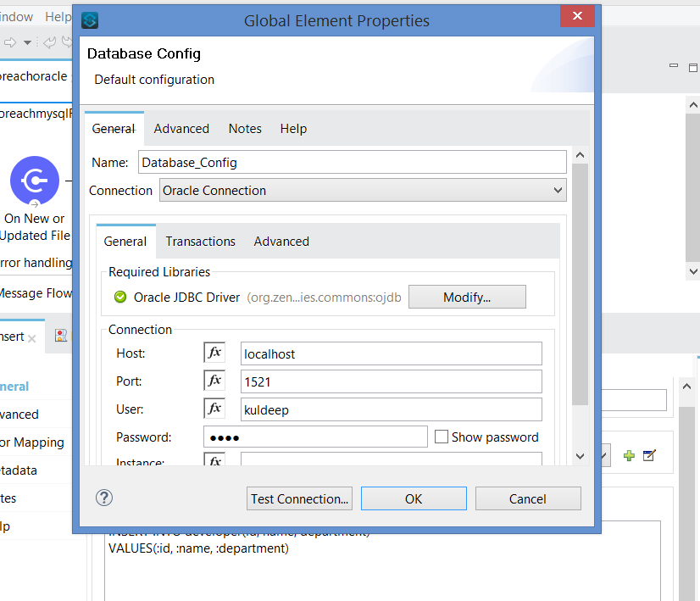700x601 pixels.
Task: Enable the Show password checkbox
Action: pyautogui.click(x=442, y=437)
